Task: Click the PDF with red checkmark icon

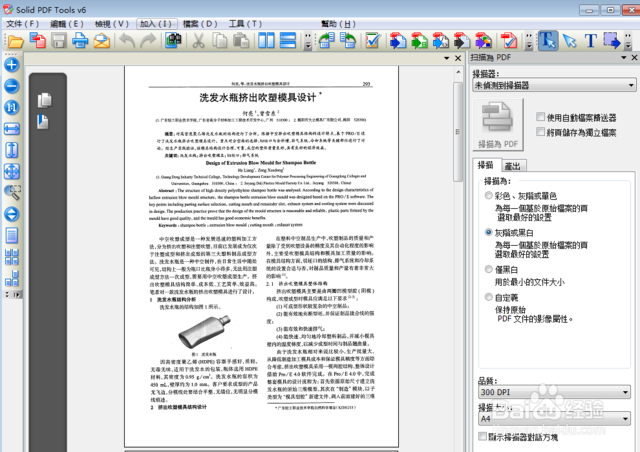Action: click(x=509, y=41)
